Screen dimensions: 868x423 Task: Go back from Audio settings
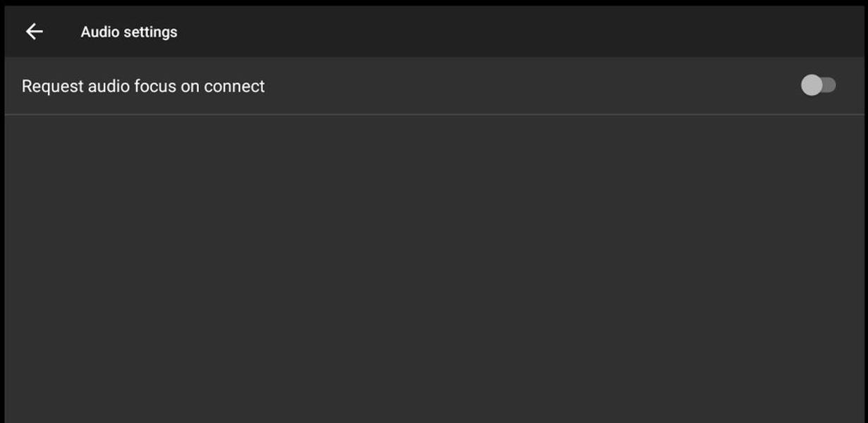coord(34,32)
